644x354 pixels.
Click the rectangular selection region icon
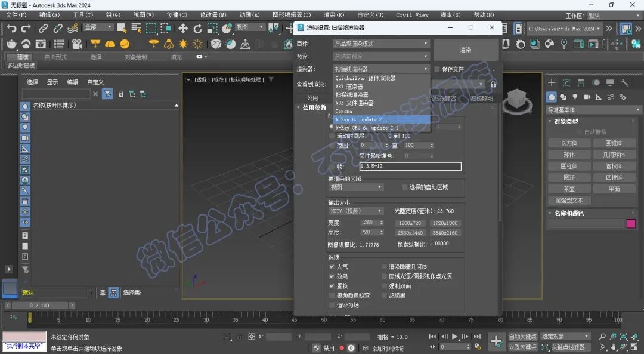click(x=151, y=29)
